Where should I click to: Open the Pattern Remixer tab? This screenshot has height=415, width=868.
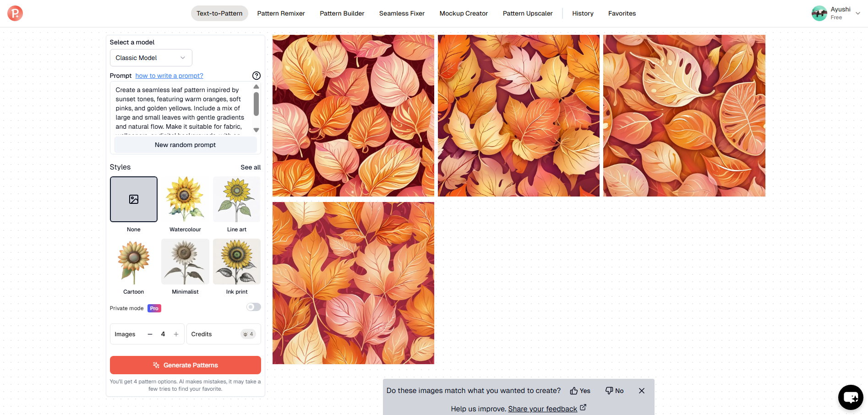pyautogui.click(x=281, y=13)
